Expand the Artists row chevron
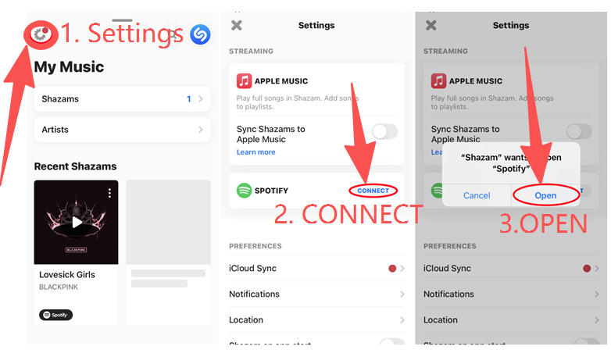The width and height of the screenshot is (611, 364). tap(201, 130)
